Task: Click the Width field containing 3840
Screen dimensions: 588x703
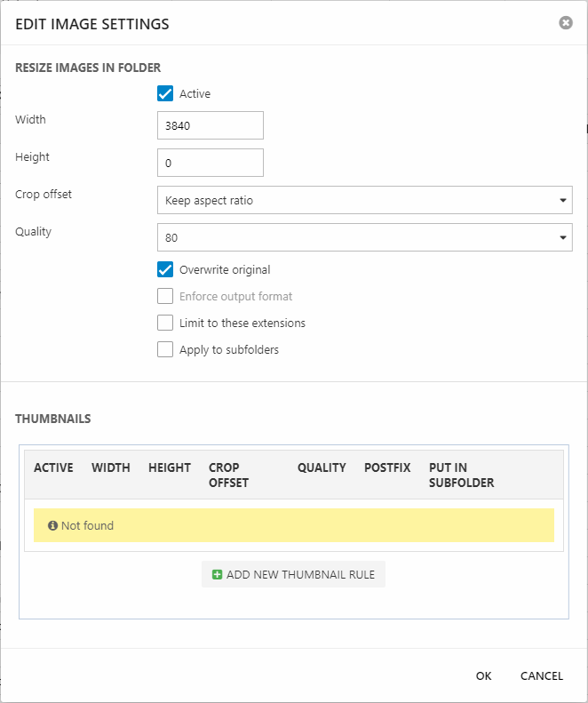Action: point(210,125)
